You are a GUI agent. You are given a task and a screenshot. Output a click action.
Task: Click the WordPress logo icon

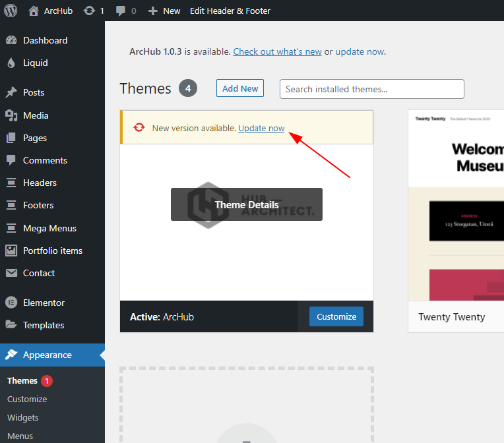tap(11, 11)
